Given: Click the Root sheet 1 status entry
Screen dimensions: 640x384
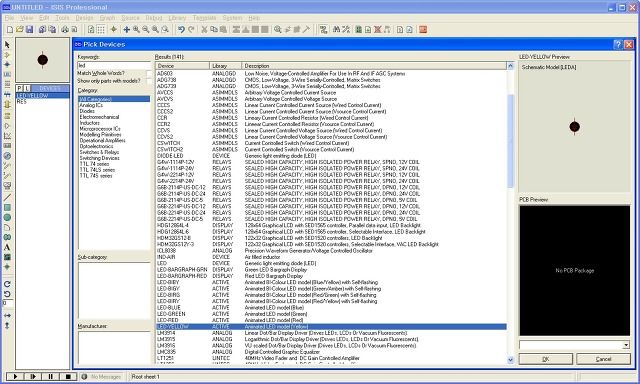Looking at the screenshot, I should point(146,377).
